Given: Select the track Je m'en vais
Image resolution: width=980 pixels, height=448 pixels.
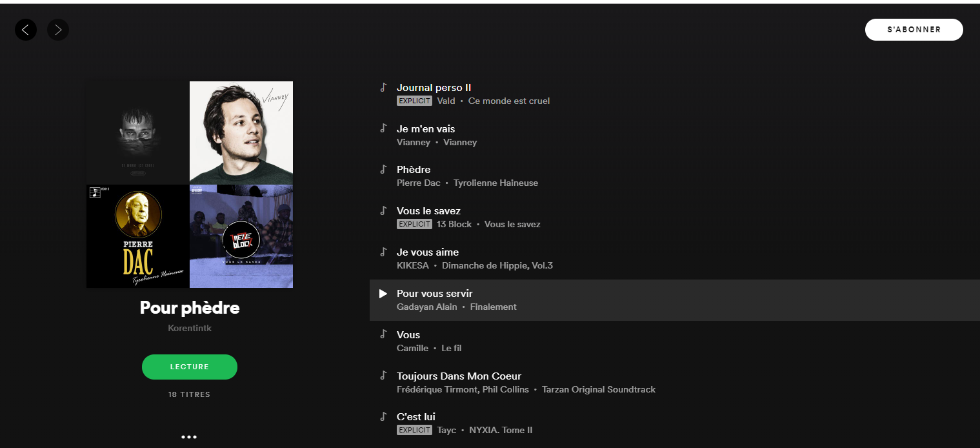Looking at the screenshot, I should coord(426,128).
